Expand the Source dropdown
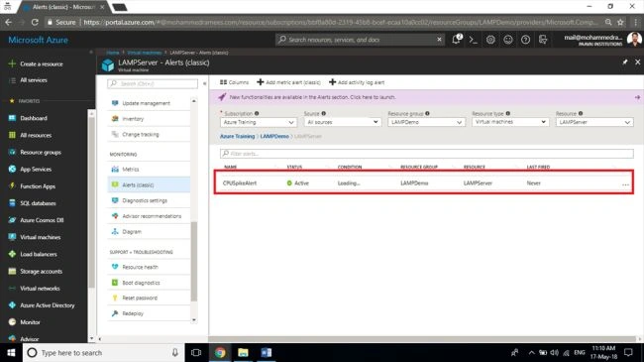Image resolution: width=644 pixels, height=362 pixels. click(343, 122)
